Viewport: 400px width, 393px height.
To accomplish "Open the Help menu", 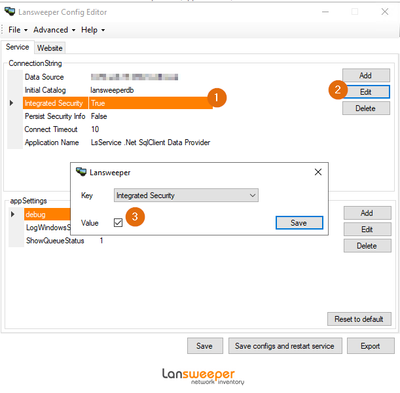I will pyautogui.click(x=93, y=30).
